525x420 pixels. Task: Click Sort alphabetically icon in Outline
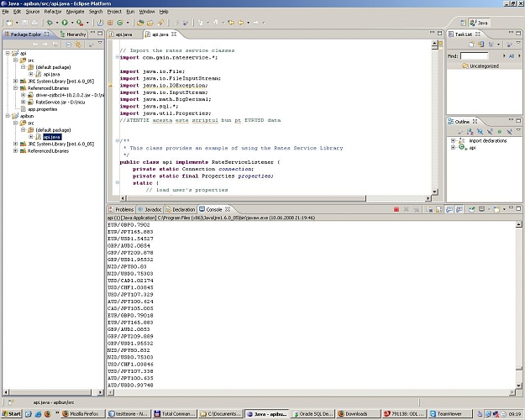point(470,132)
